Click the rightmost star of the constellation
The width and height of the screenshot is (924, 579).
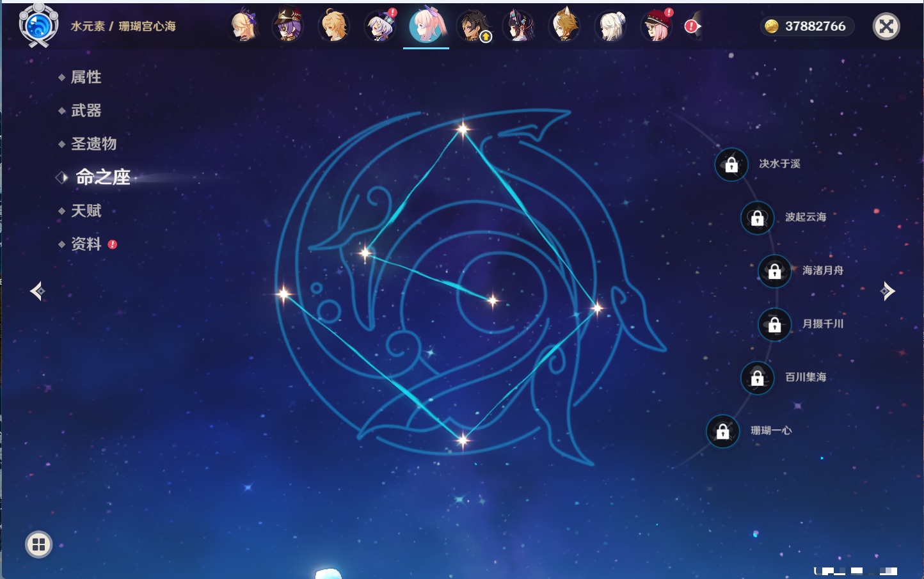(x=597, y=308)
